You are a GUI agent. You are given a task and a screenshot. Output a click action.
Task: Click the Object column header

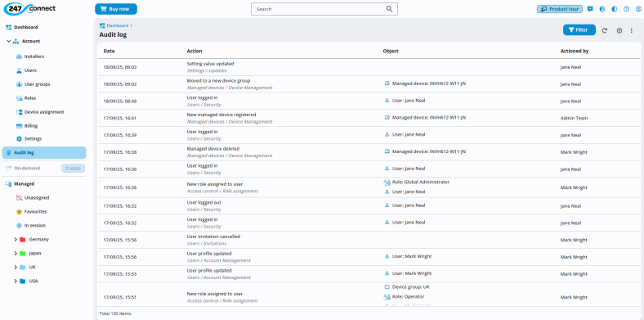(x=391, y=51)
